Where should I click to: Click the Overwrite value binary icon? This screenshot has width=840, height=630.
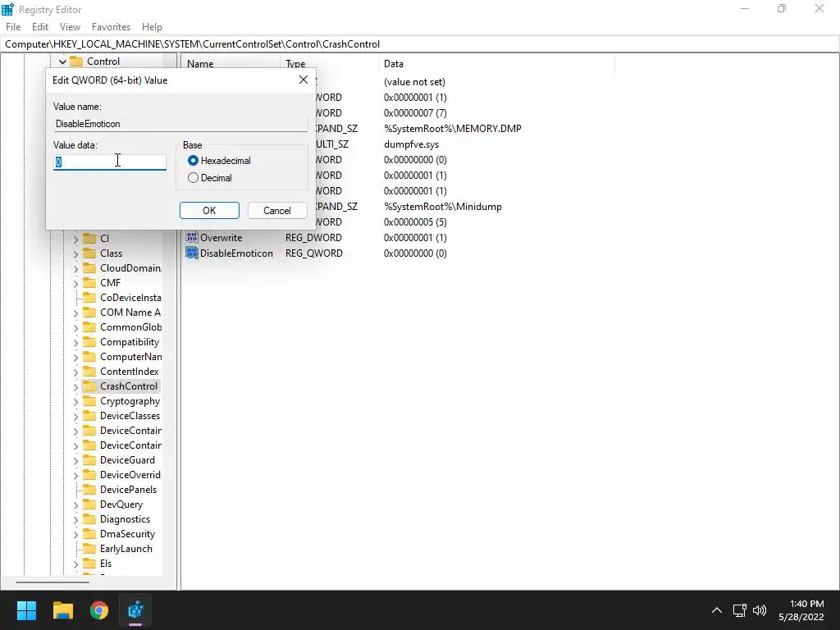point(192,237)
